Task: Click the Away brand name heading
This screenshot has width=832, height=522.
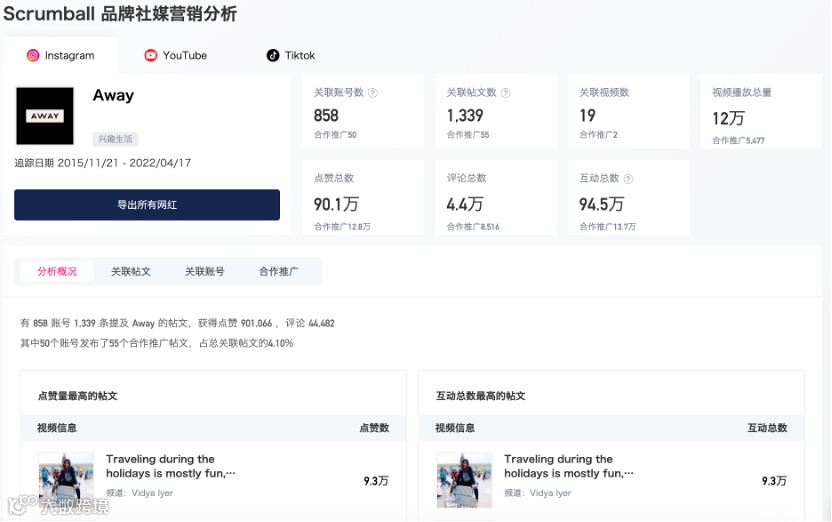Action: tap(113, 95)
